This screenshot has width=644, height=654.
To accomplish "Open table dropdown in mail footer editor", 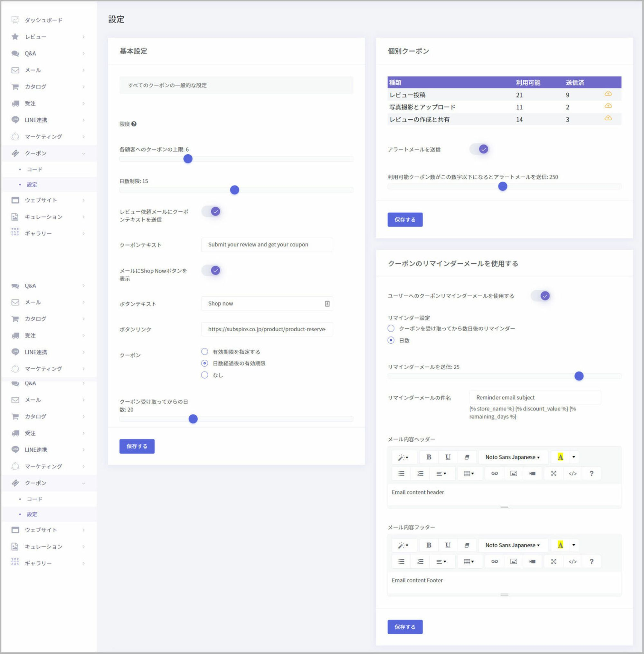I will point(469,561).
